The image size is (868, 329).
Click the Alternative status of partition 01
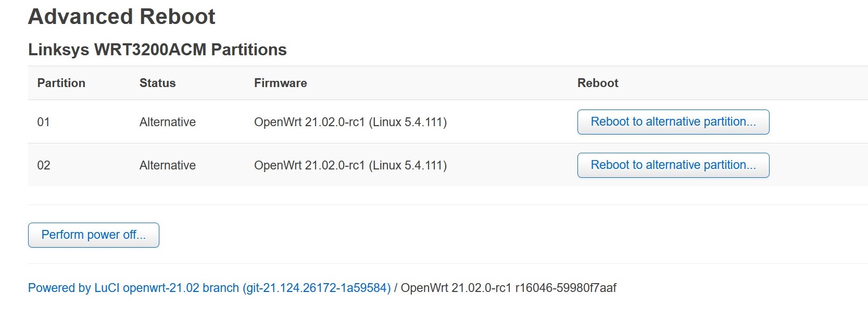point(167,122)
